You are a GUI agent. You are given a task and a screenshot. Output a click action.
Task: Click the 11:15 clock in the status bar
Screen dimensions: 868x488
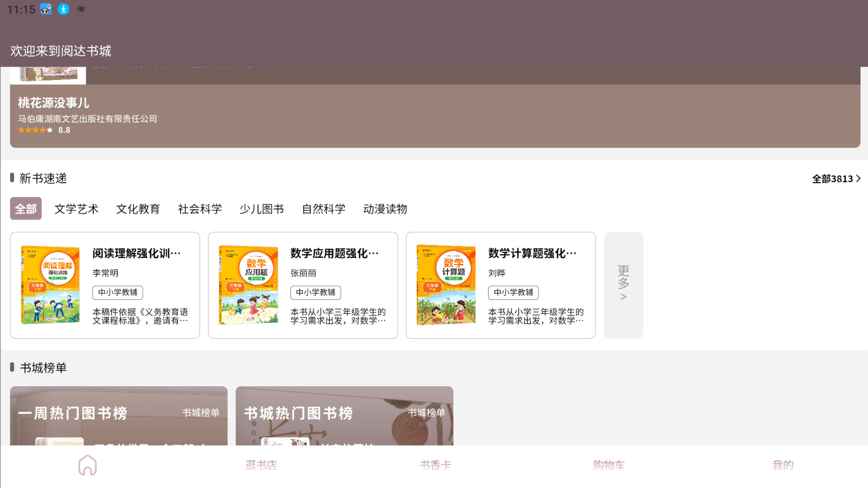(x=21, y=10)
